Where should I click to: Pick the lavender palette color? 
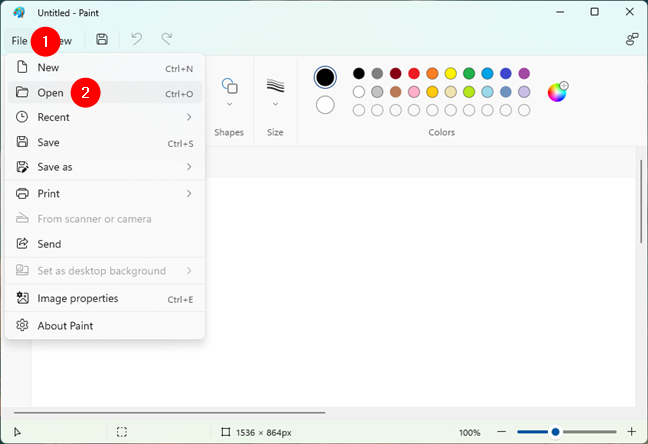[x=524, y=92]
